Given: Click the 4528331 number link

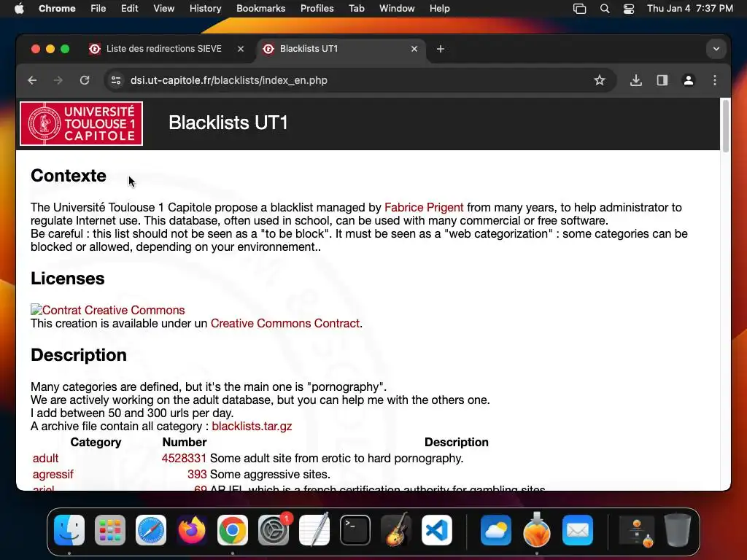Looking at the screenshot, I should pyautogui.click(x=184, y=458).
